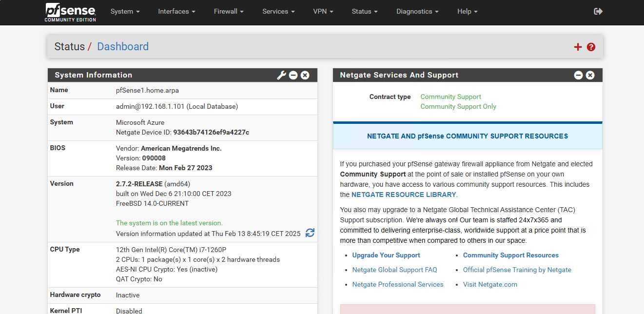
Task: Click 'The system is on the latest version' text
Action: pyautogui.click(x=169, y=223)
